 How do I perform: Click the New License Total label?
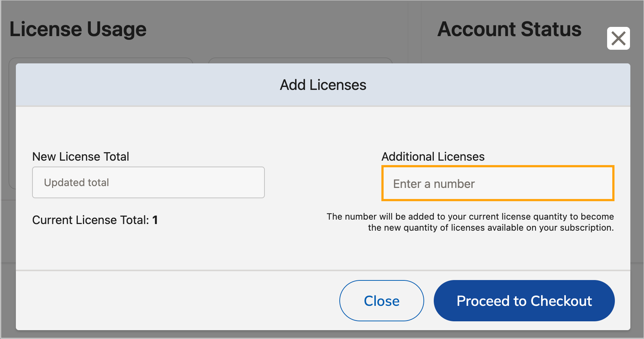click(x=81, y=156)
